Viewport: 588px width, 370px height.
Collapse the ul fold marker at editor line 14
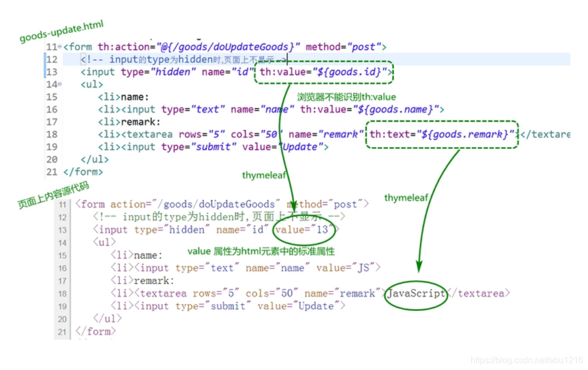click(60, 84)
